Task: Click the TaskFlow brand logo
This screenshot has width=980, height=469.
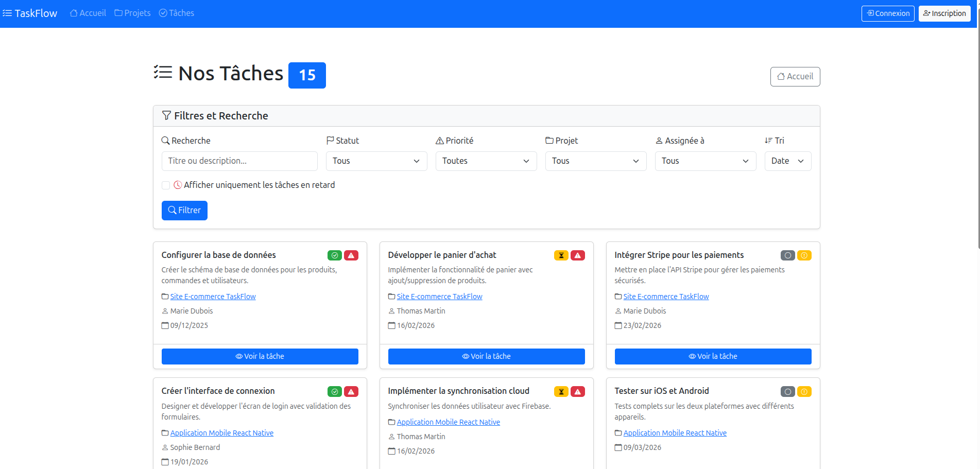Action: [30, 13]
